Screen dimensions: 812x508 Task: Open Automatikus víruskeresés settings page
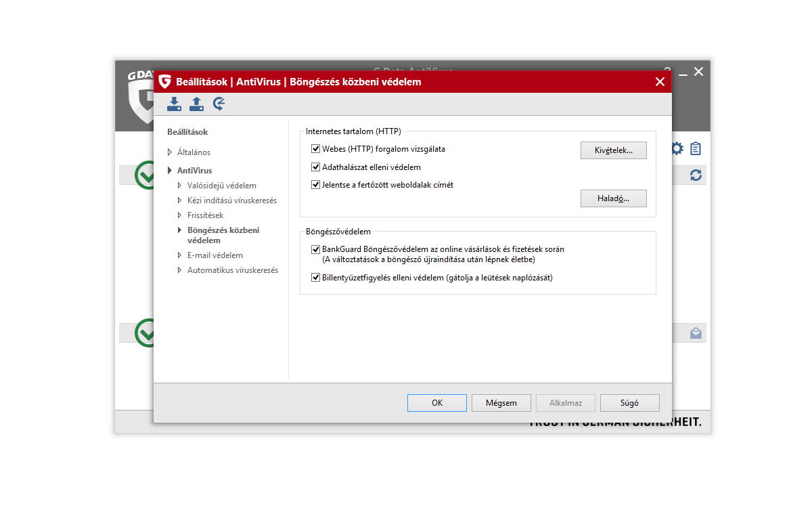[x=233, y=270]
